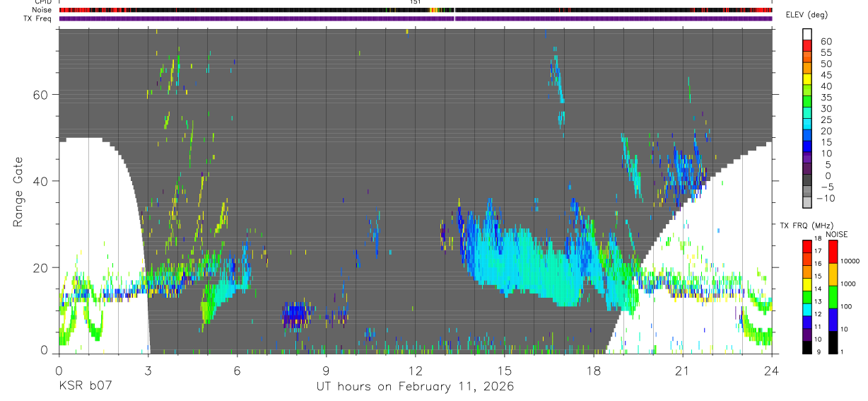Click the 60 tick label on the Range Gate axis

41,94
